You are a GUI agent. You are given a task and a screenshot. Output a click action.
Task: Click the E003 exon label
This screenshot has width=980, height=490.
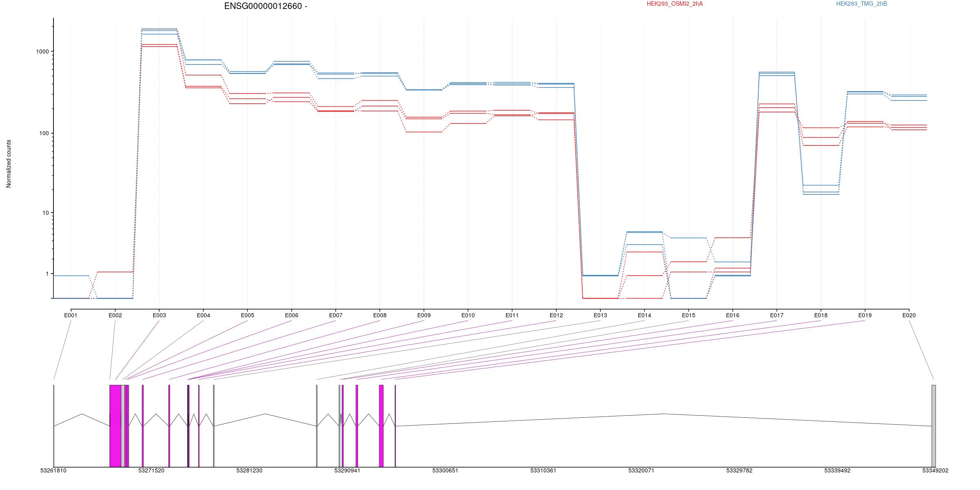click(159, 315)
